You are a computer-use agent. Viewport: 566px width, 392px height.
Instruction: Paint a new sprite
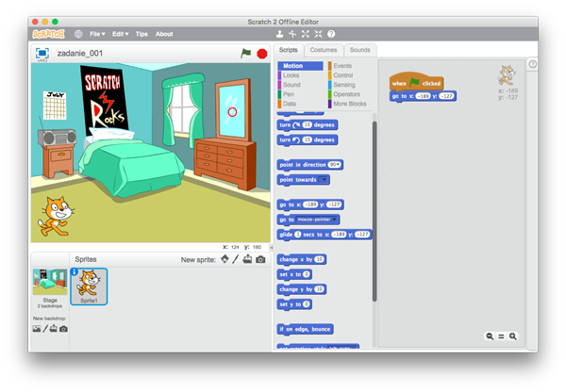point(235,259)
